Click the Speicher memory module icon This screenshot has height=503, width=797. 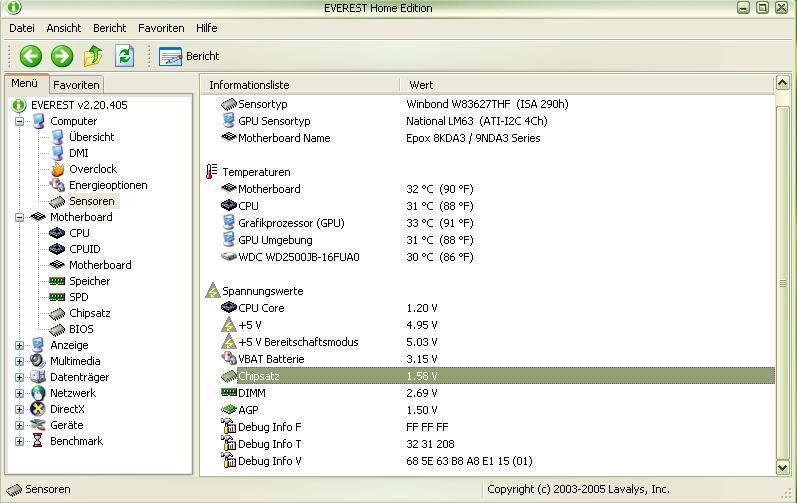[x=57, y=281]
